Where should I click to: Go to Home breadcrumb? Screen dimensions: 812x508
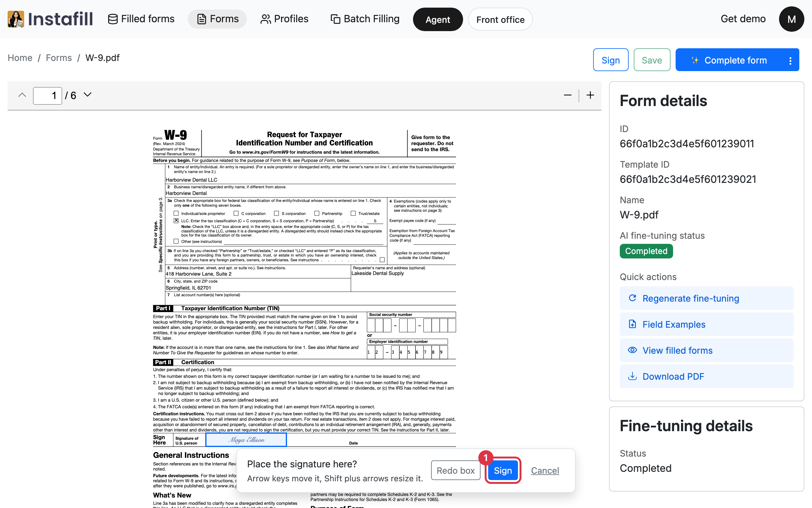20,58
